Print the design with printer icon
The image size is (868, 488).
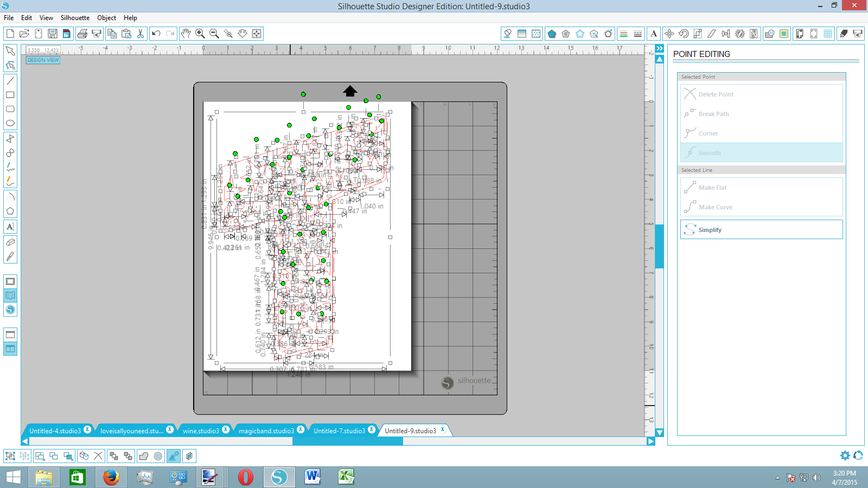point(82,34)
